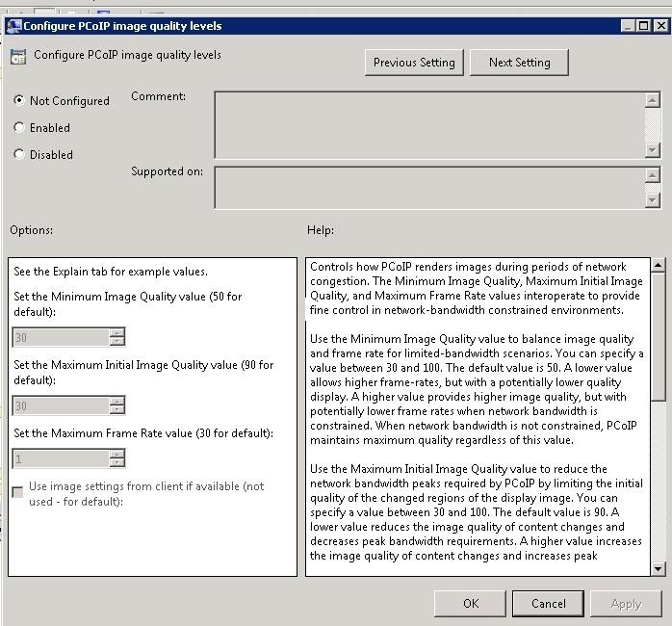This screenshot has height=626, width=672.
Task: Click Help pane scroll up arrow
Action: tap(658, 265)
